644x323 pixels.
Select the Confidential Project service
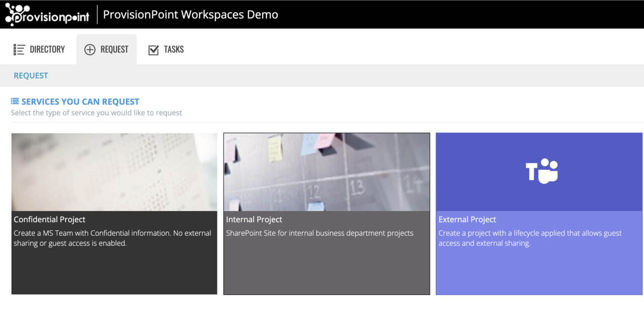tap(114, 213)
